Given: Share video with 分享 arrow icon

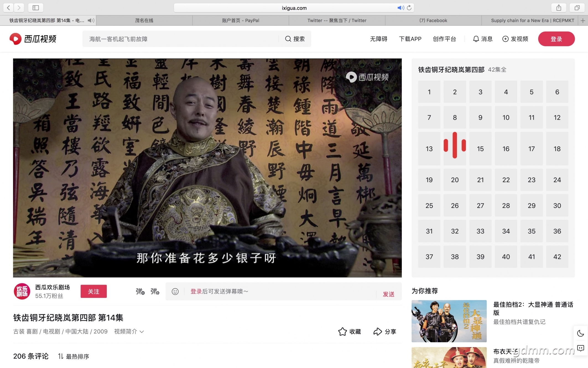Looking at the screenshot, I should [385, 331].
